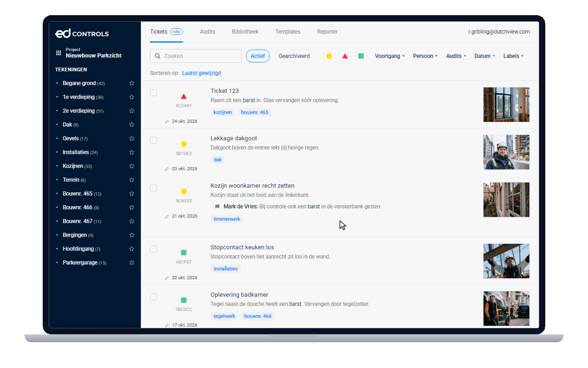Open account menu r.gribling@dutchview.com

click(x=499, y=32)
